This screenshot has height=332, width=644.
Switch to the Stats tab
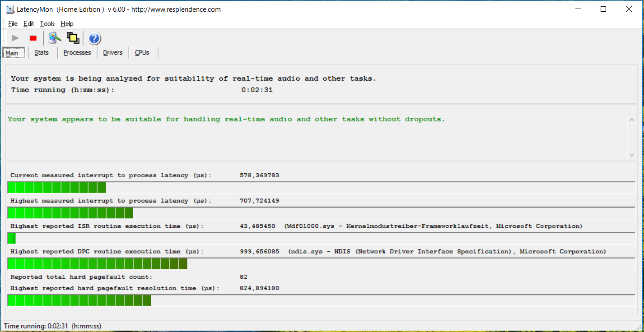[x=42, y=53]
